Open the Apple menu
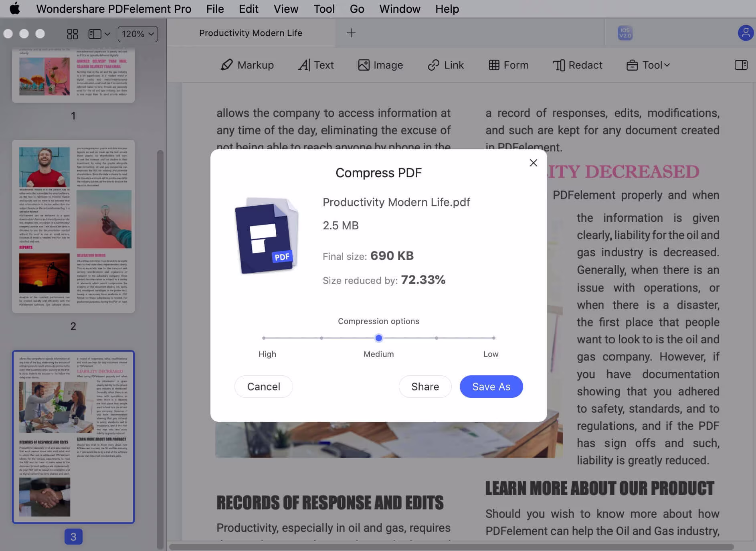756x551 pixels. click(x=15, y=8)
